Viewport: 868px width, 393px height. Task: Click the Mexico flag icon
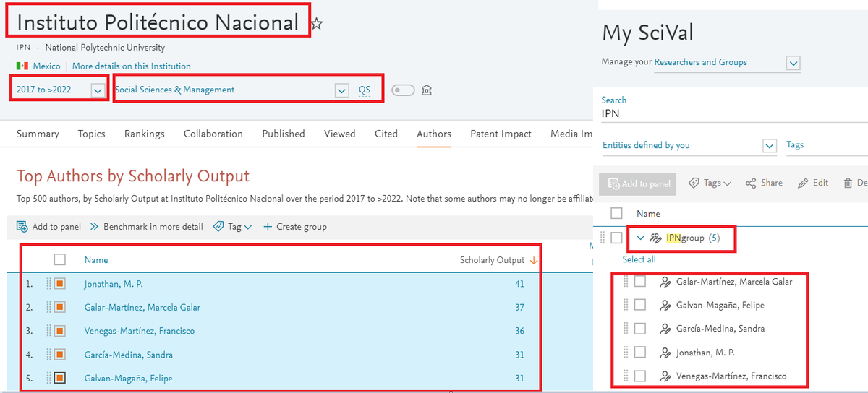tap(22, 66)
